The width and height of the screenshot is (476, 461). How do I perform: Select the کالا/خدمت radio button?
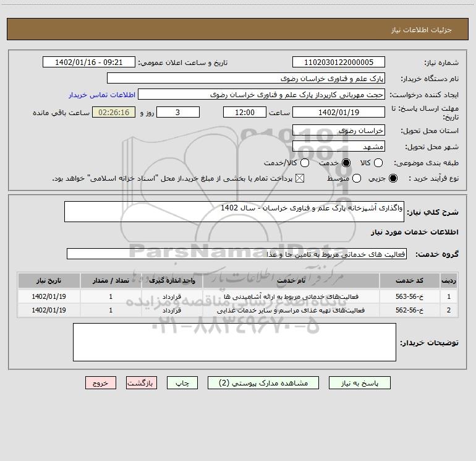pyautogui.click(x=305, y=163)
